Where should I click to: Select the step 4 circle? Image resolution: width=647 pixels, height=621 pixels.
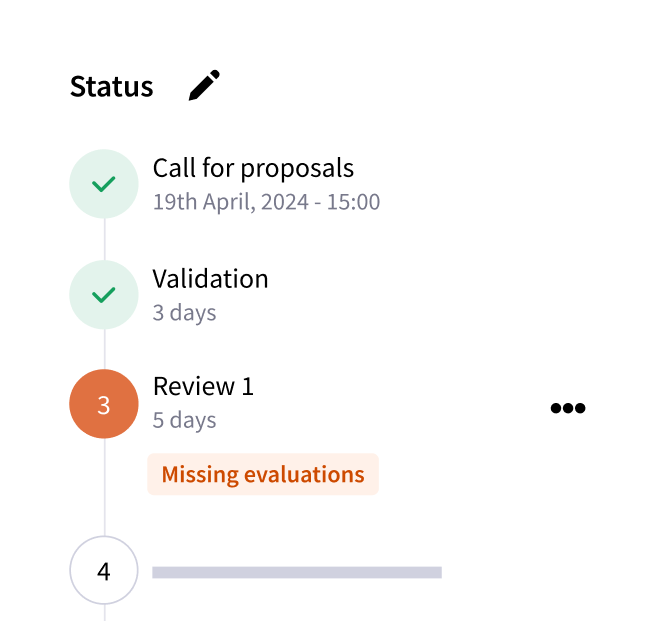103,571
